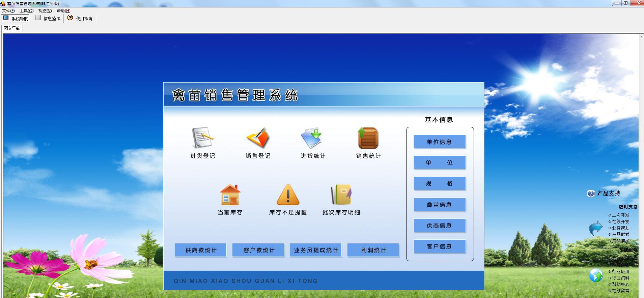Click the 单位信息 button
The width and height of the screenshot is (644, 298).
point(440,142)
